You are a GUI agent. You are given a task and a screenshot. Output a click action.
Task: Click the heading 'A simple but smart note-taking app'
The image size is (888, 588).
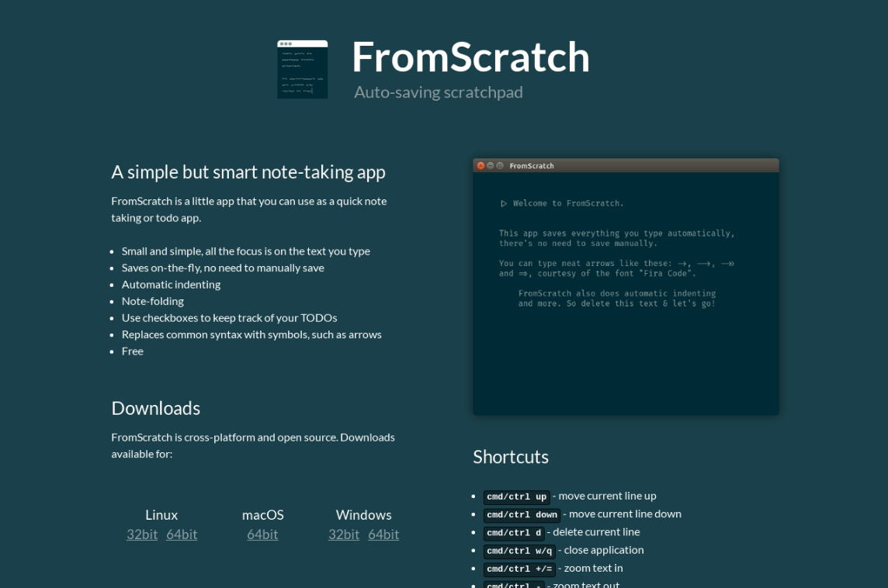coord(248,172)
